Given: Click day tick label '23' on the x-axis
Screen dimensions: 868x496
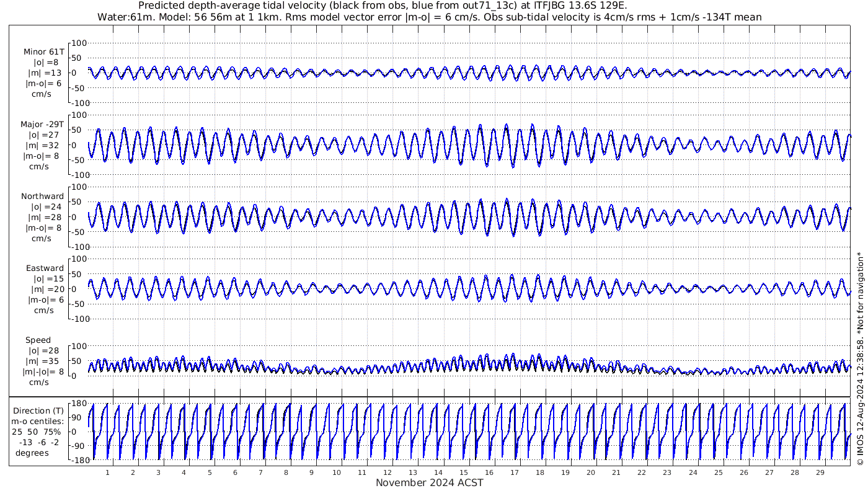Looking at the screenshot, I should click(667, 472).
